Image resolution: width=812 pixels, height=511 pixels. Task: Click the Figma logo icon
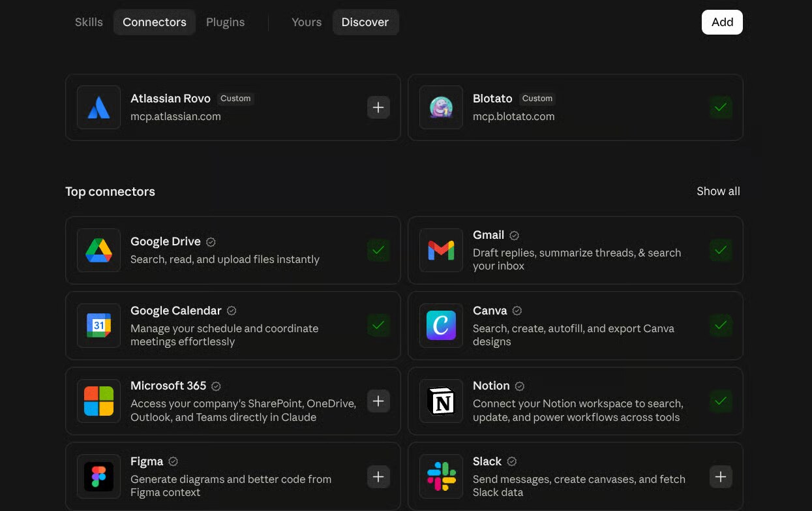point(98,476)
